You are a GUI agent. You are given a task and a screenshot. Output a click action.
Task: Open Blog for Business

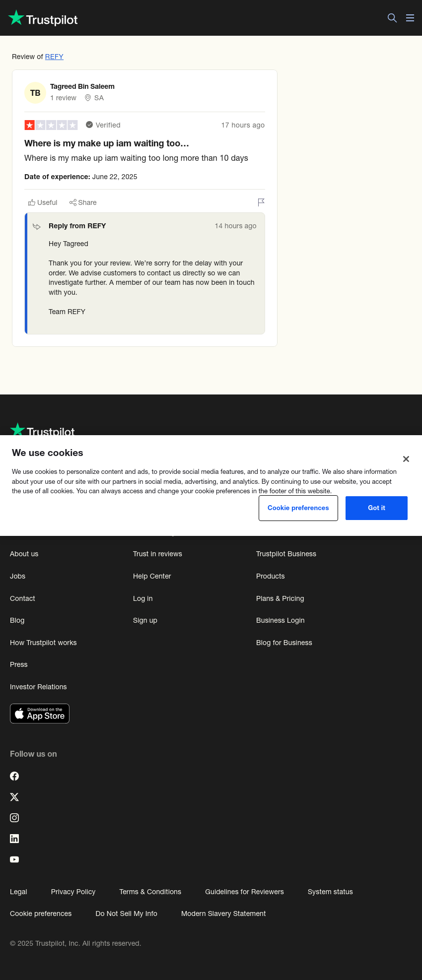[284, 643]
